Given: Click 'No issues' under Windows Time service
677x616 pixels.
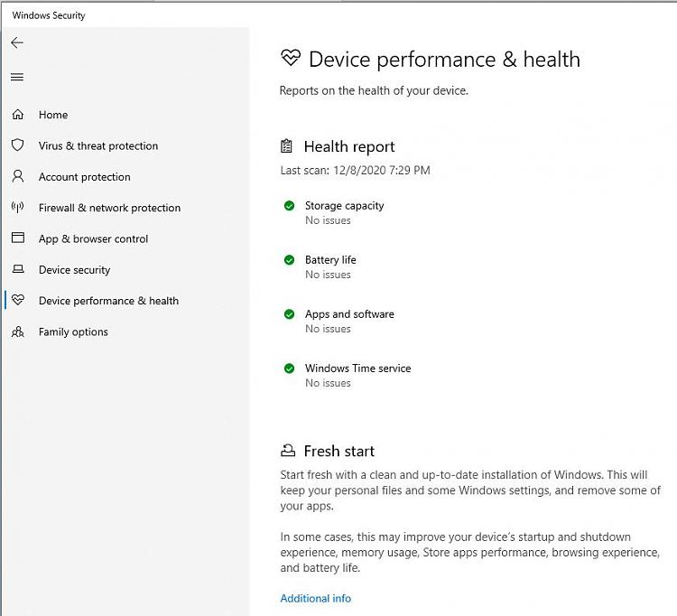Looking at the screenshot, I should click(x=329, y=383).
